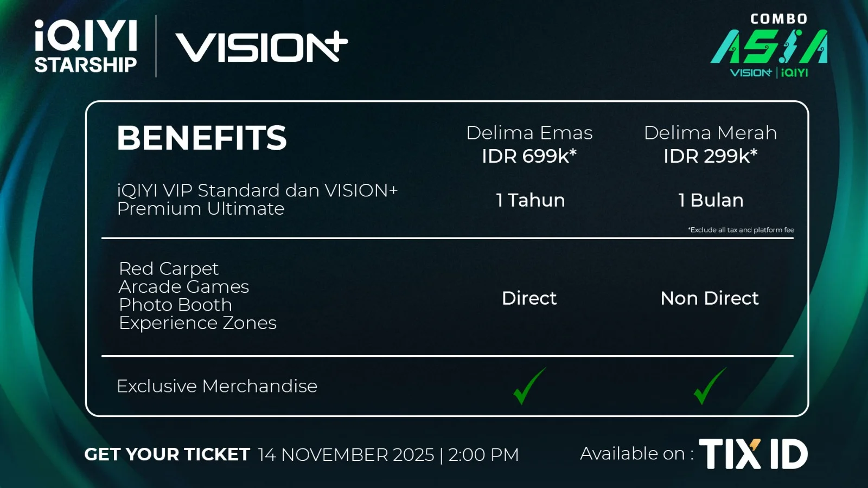Click the BENEFITS heading

coord(202,138)
